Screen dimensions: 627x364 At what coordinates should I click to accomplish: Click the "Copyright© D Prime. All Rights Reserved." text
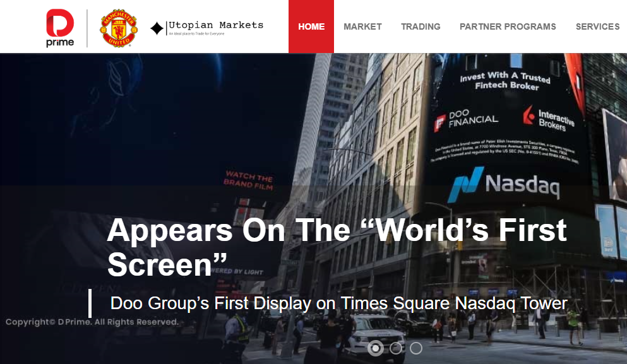(92, 322)
